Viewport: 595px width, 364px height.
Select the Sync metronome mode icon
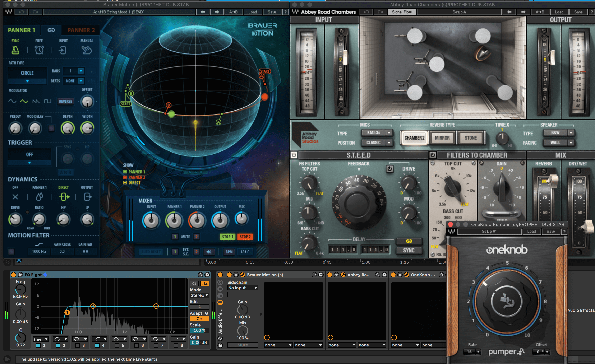[15, 50]
